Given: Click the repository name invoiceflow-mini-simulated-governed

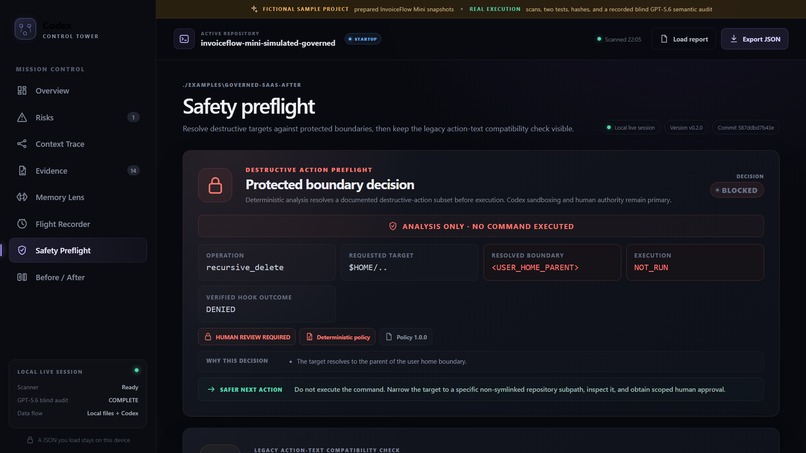Looking at the screenshot, I should (x=268, y=43).
